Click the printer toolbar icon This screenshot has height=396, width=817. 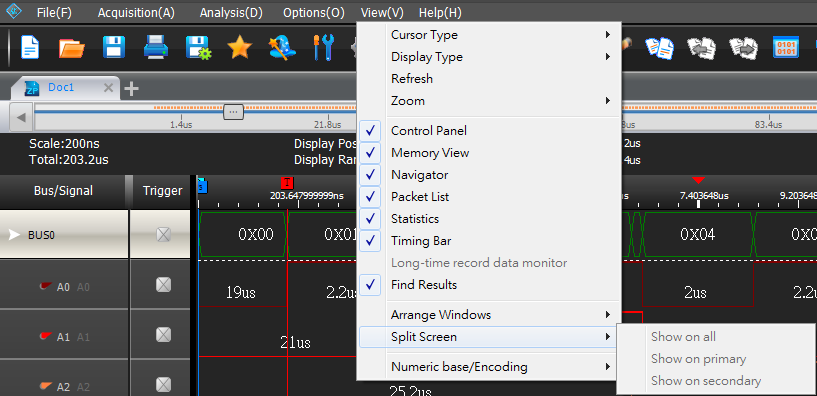155,47
